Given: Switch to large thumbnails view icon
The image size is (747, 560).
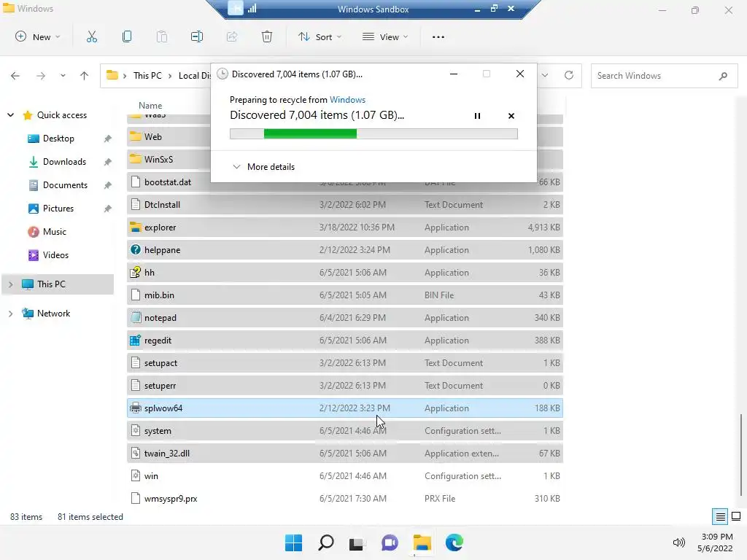Looking at the screenshot, I should (x=736, y=516).
